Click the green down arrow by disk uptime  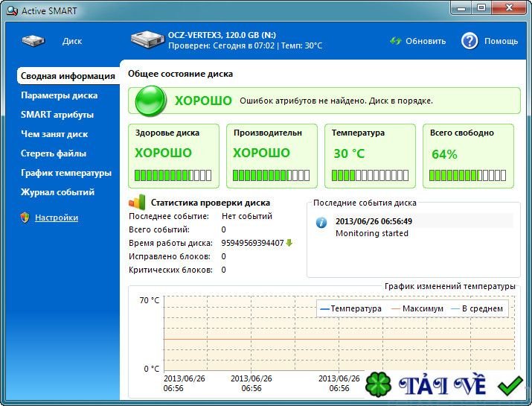pos(289,243)
